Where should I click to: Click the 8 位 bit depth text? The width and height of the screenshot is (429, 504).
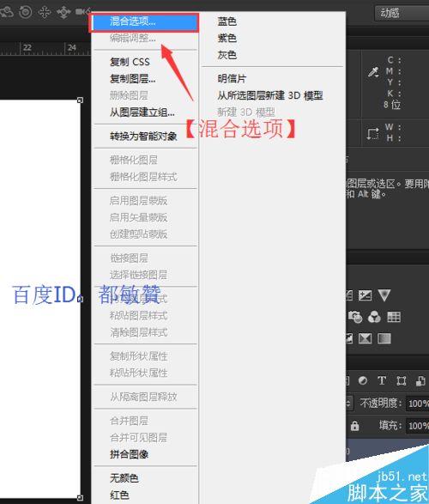392,105
